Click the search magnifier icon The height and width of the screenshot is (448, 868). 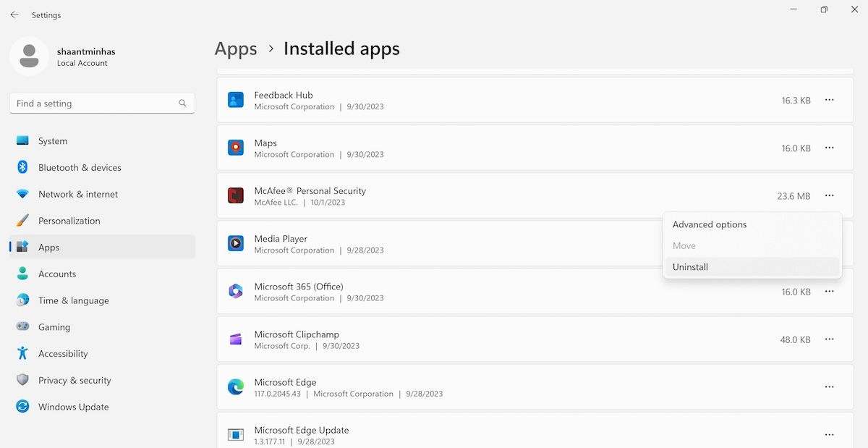coord(182,103)
